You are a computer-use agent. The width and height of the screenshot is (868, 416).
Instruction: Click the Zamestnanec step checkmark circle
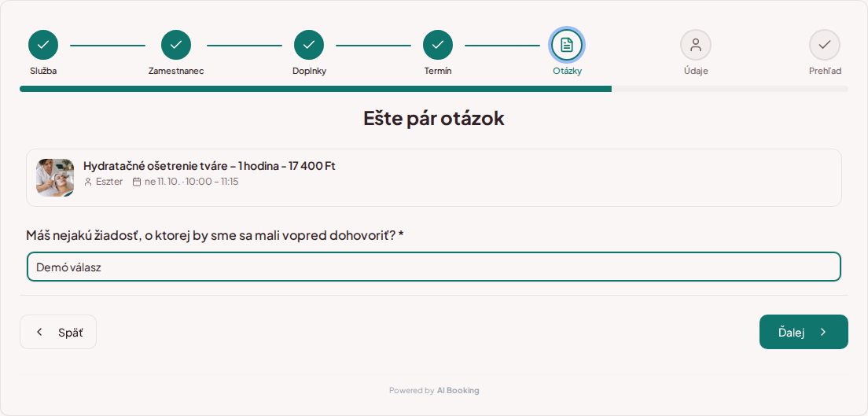point(176,45)
